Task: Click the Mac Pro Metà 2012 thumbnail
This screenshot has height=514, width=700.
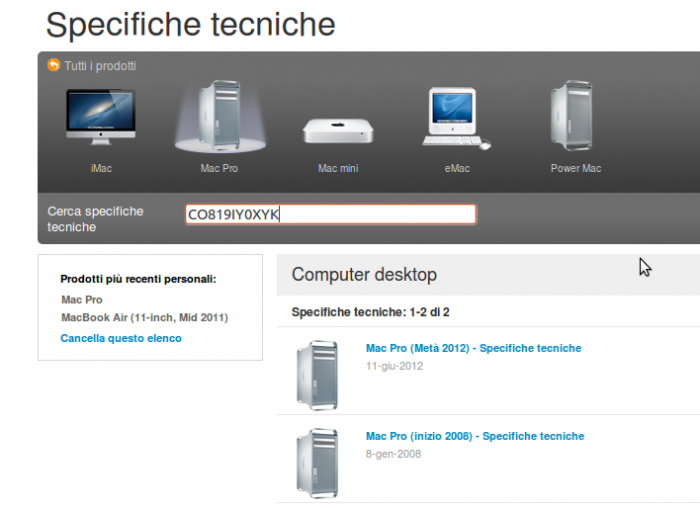Action: tap(317, 376)
